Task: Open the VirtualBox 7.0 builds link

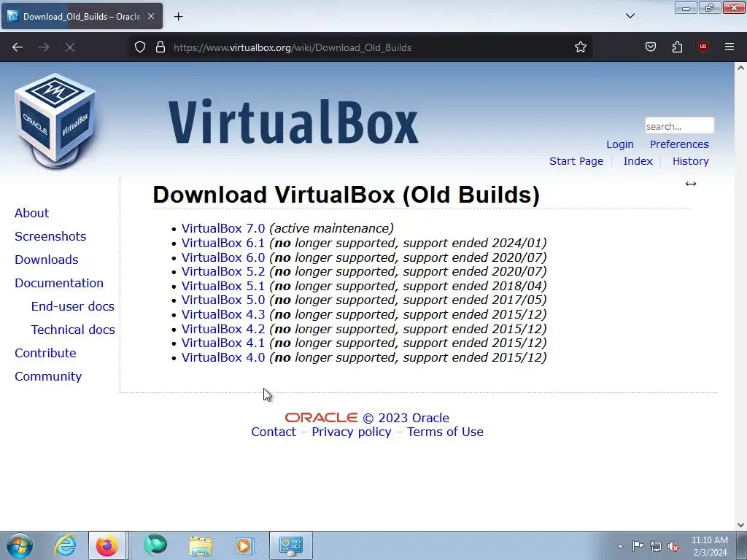Action: (223, 228)
